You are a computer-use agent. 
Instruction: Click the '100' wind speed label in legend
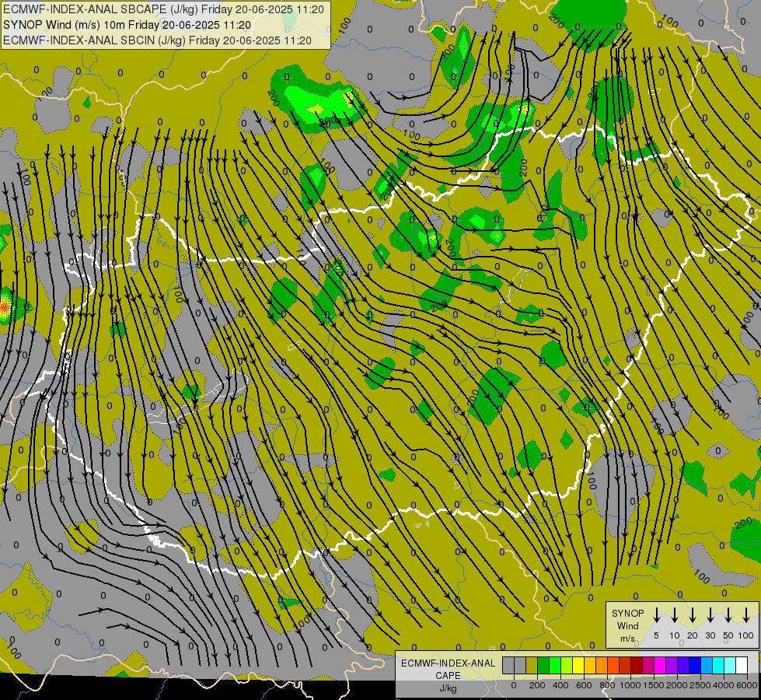coord(746,635)
